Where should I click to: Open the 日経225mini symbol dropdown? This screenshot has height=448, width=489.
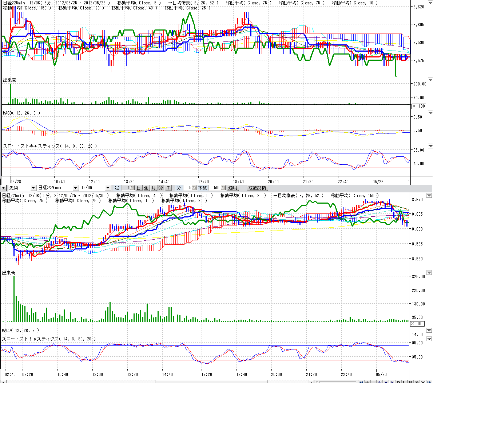click(75, 188)
